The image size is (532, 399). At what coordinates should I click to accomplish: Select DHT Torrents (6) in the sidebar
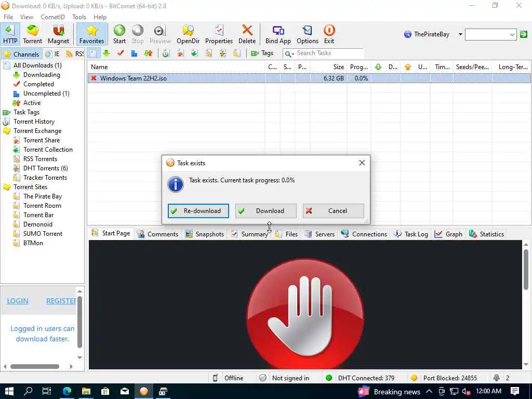point(46,168)
